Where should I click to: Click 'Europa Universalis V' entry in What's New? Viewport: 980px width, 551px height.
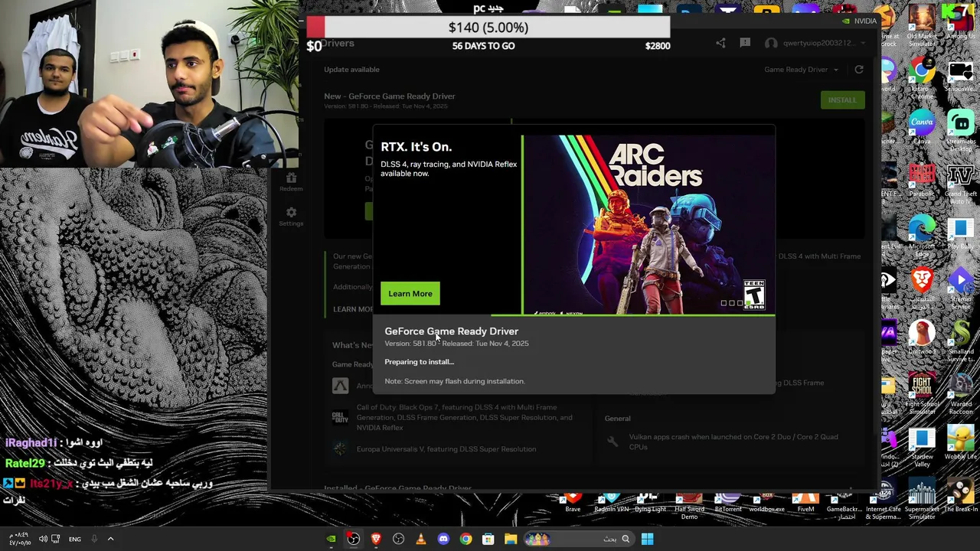446,449
